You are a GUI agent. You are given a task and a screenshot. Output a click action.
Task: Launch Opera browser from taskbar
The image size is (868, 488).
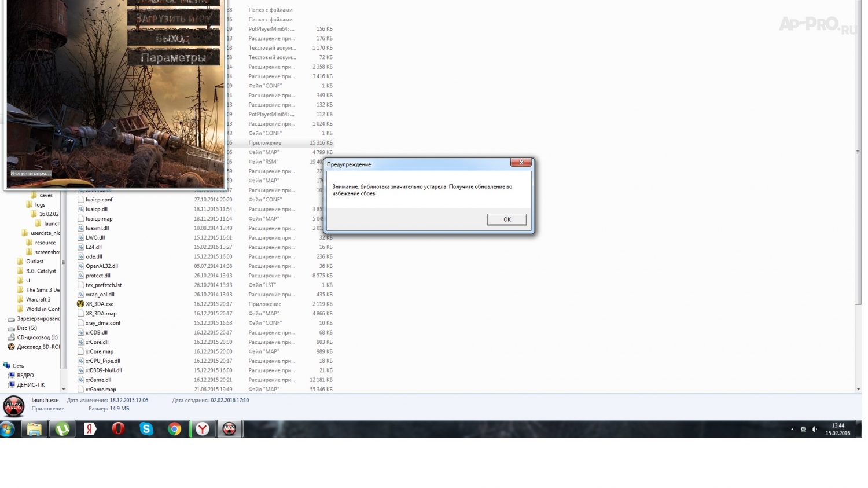point(118,429)
